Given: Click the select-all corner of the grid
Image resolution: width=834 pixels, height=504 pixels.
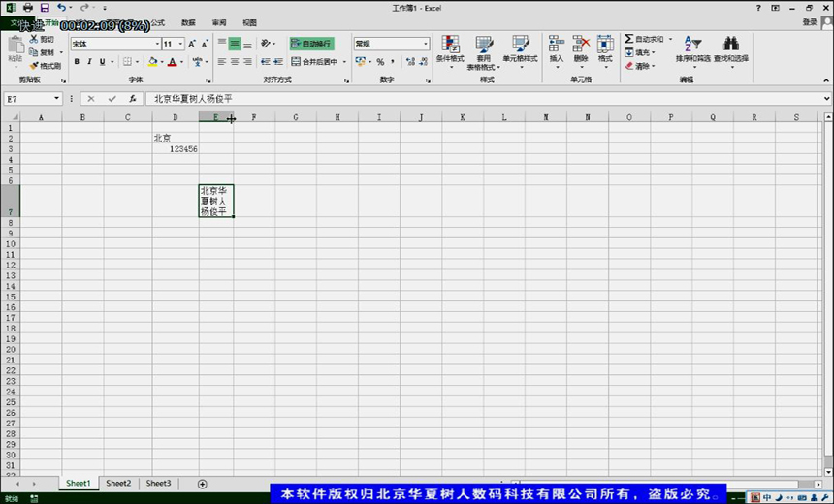Looking at the screenshot, I should 10,117.
